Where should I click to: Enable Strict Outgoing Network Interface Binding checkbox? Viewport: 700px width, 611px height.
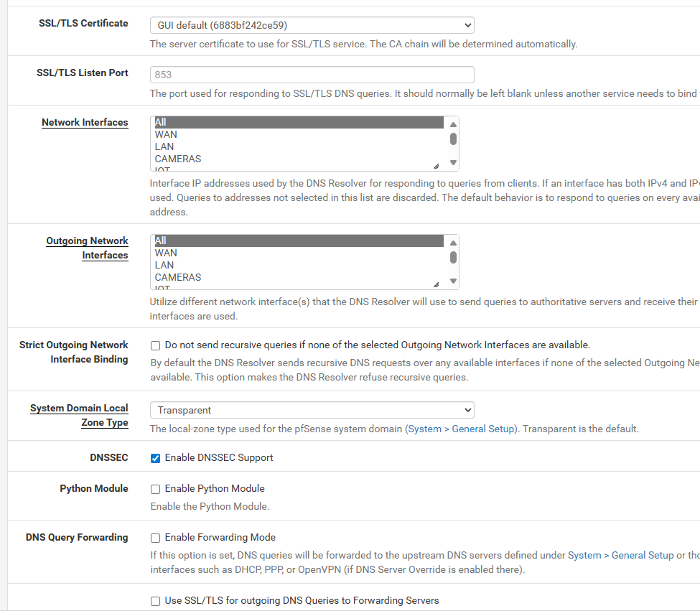point(155,345)
